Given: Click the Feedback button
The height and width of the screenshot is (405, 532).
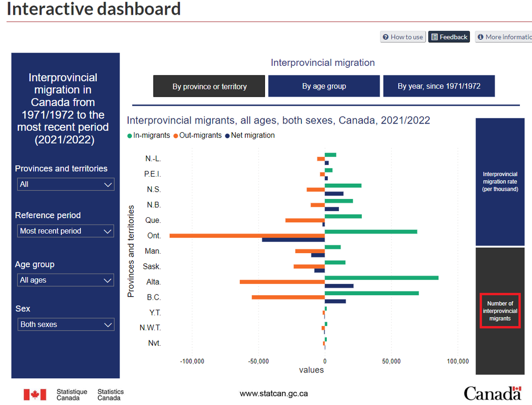Looking at the screenshot, I should 449,37.
